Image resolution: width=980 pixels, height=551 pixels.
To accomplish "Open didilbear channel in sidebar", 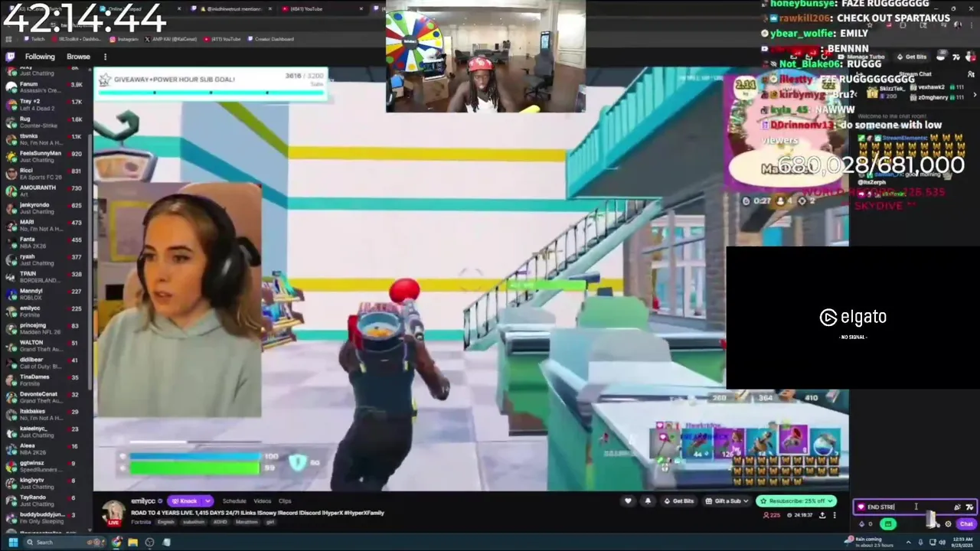I will [46, 363].
